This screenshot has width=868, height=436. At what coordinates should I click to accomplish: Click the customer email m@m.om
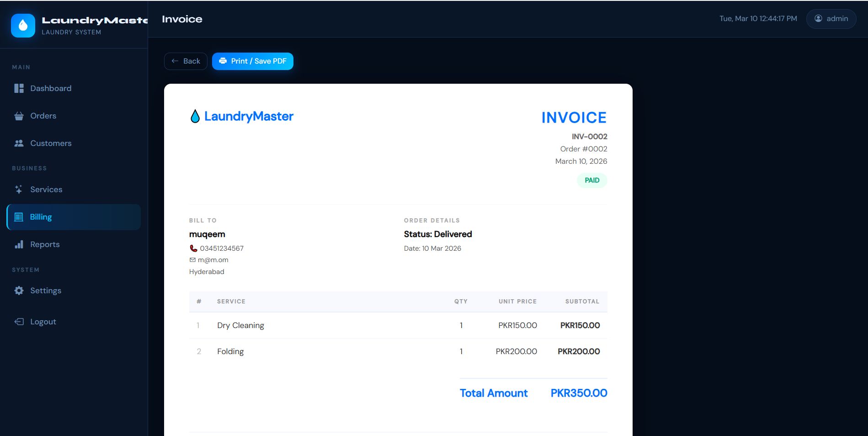point(213,260)
